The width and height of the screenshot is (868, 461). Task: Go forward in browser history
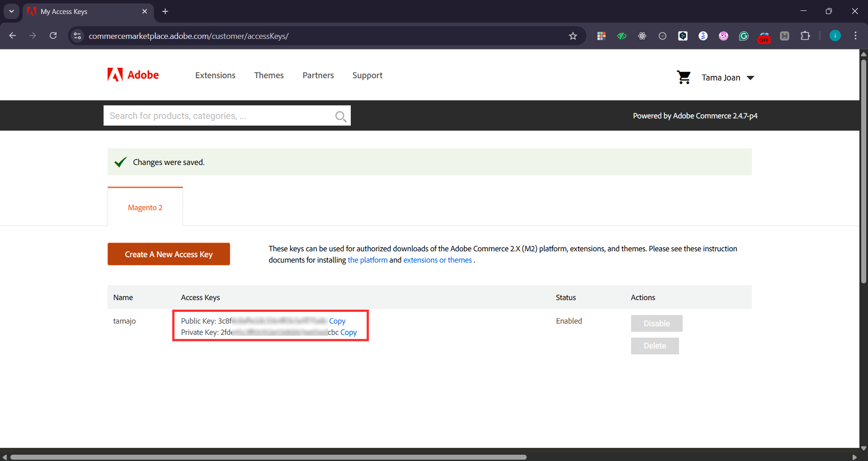click(x=33, y=36)
